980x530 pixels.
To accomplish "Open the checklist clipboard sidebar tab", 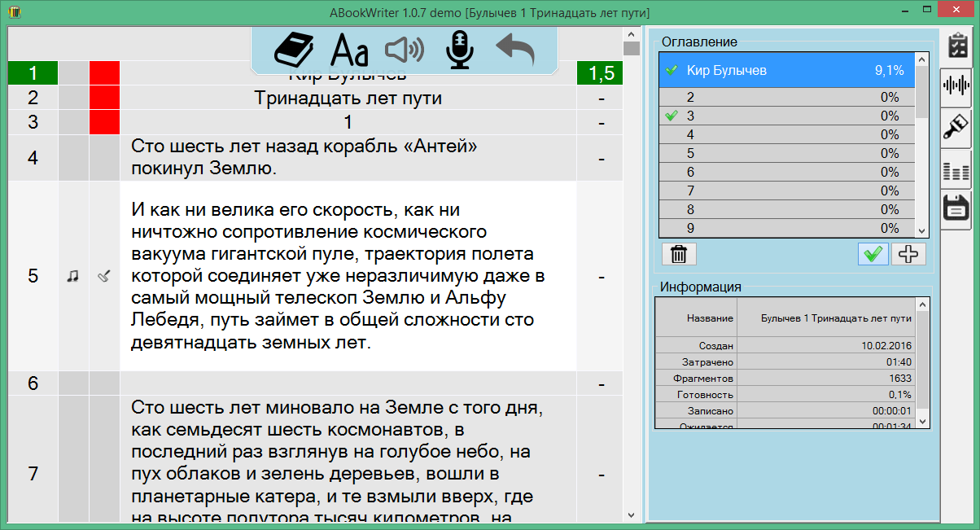I will point(957,46).
